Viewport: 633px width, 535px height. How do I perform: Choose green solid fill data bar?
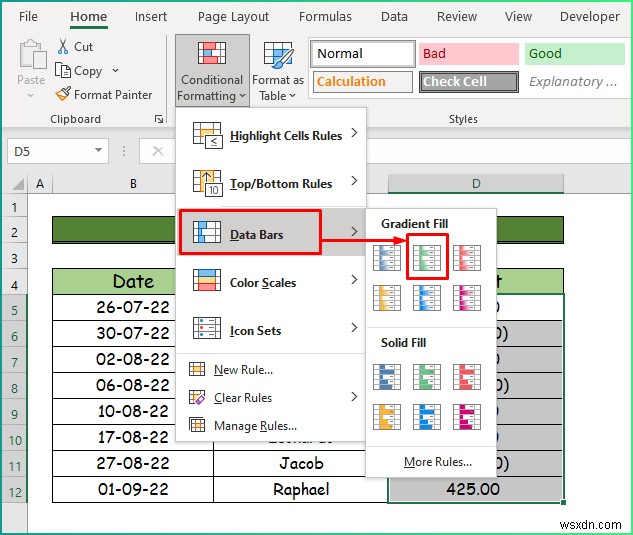click(427, 377)
